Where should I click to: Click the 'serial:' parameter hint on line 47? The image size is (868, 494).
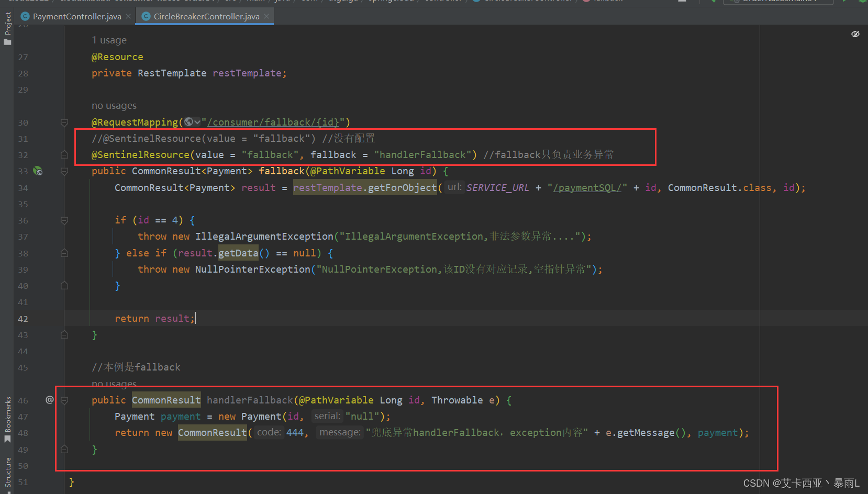[327, 416]
